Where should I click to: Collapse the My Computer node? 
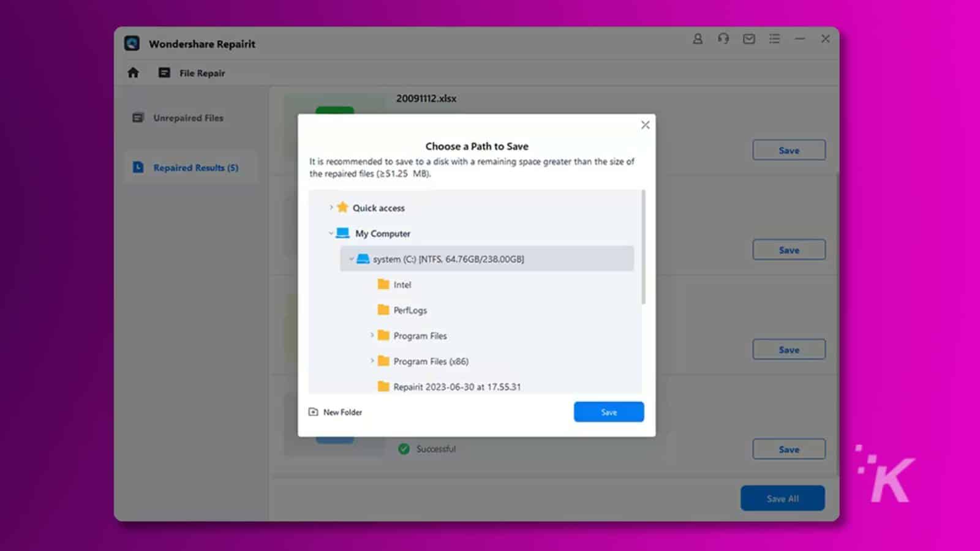pos(331,233)
